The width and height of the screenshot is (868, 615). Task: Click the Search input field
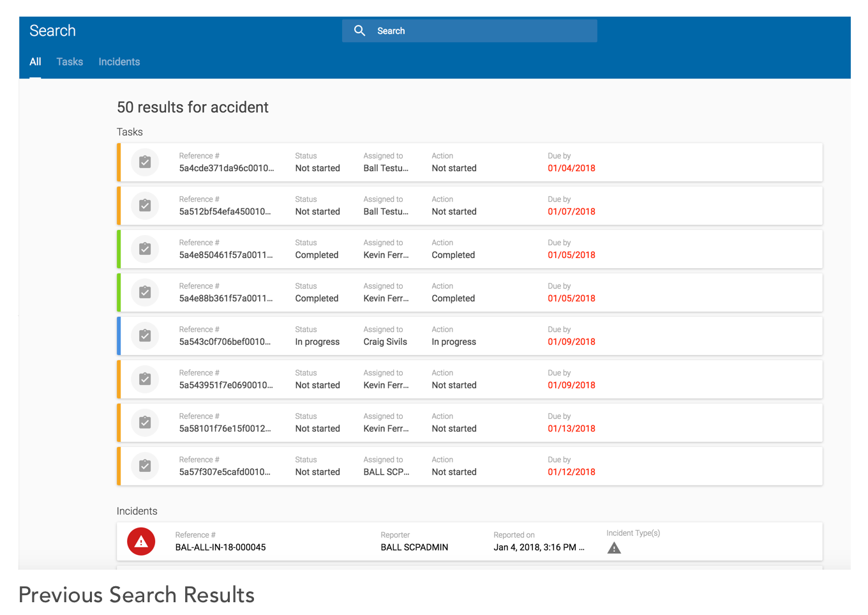click(470, 31)
